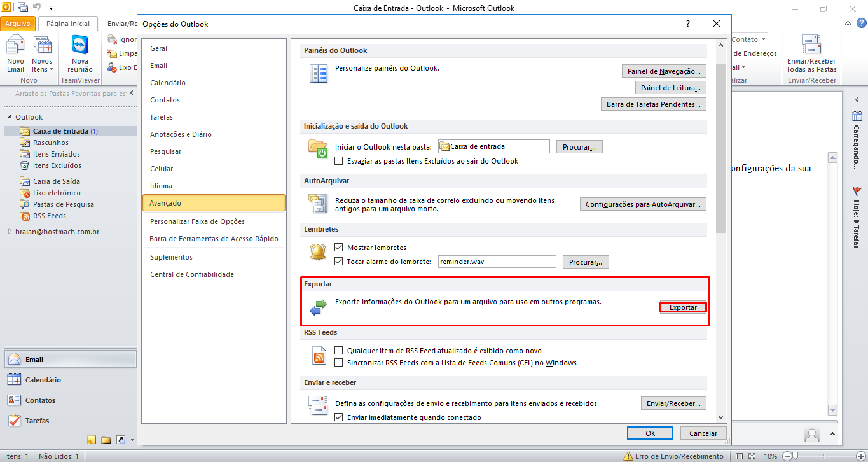
Task: Toggle Esvaziar as pastas Itens Excluídos checkbox
Action: click(339, 161)
